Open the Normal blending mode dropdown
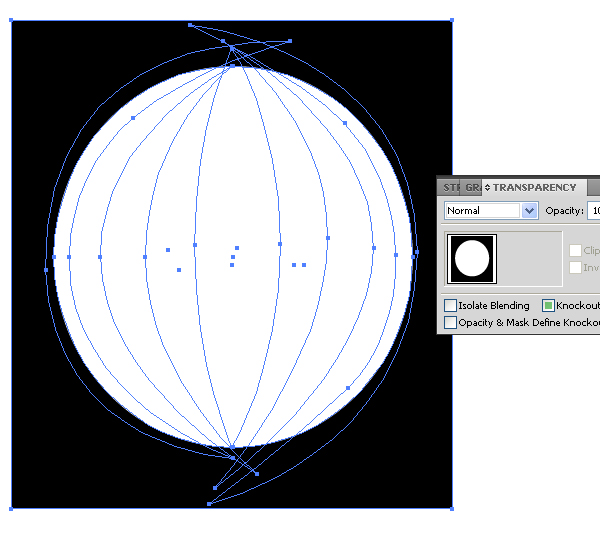The width and height of the screenshot is (600, 550). click(x=492, y=211)
